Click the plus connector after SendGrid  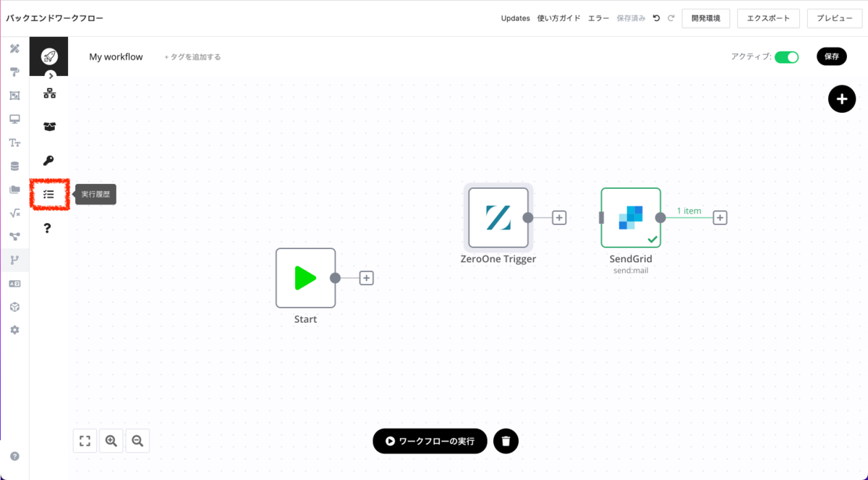[x=720, y=217]
